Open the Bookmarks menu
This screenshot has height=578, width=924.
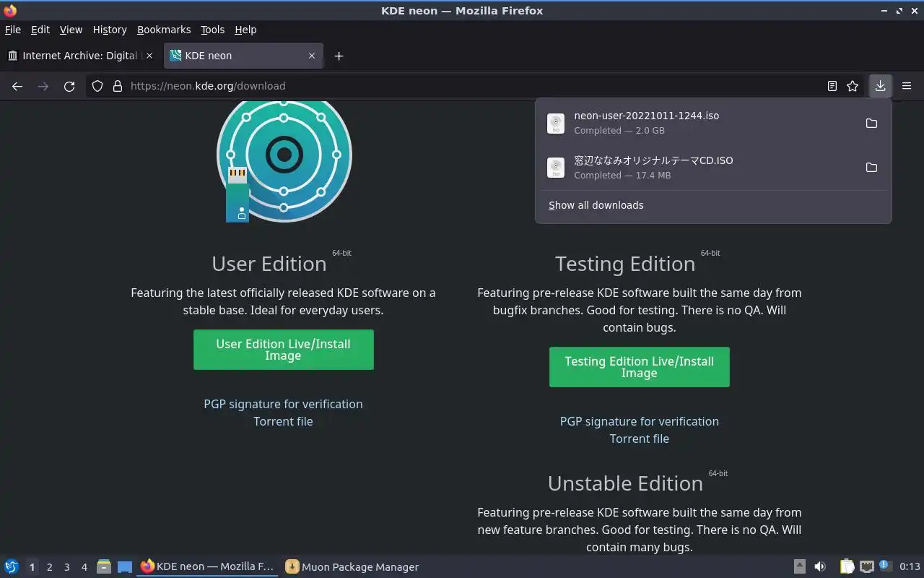click(164, 30)
